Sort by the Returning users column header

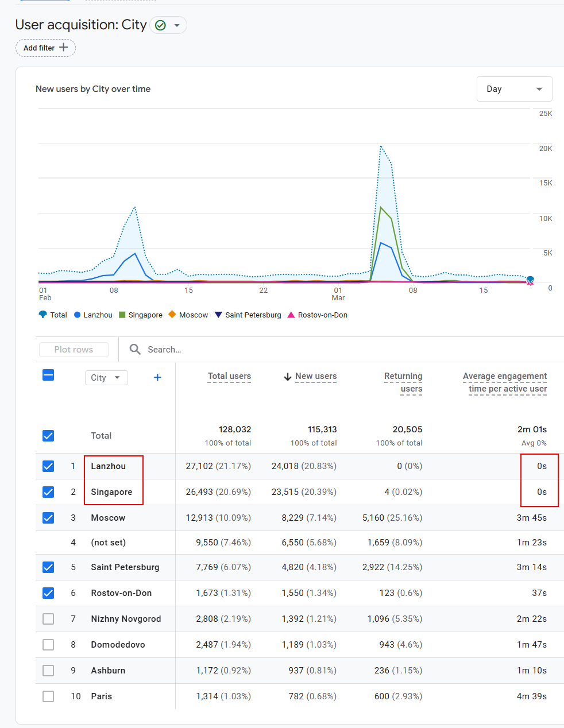point(403,382)
